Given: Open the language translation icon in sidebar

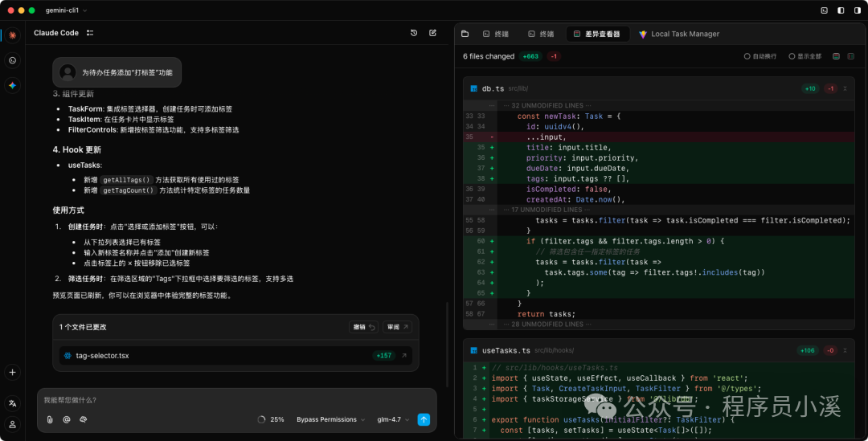Looking at the screenshot, I should click(x=12, y=403).
